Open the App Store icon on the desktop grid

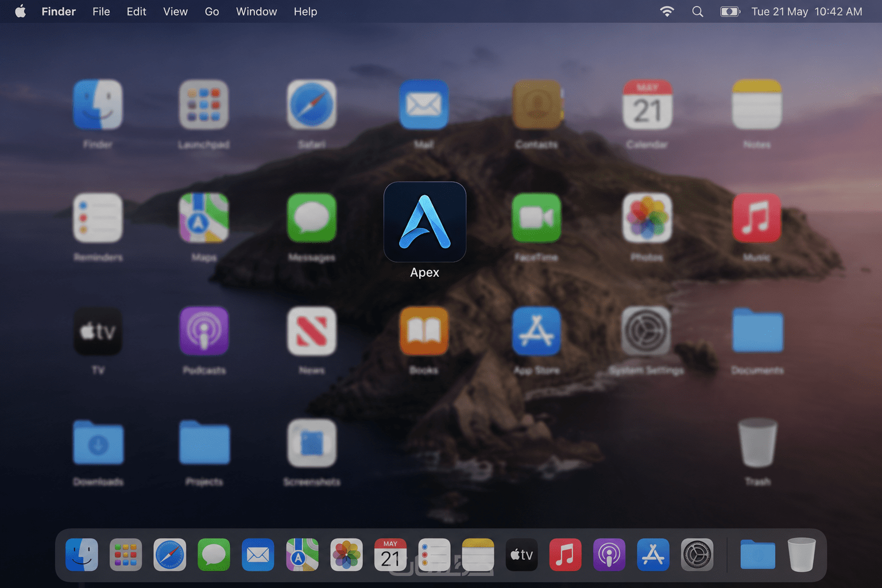coord(536,331)
